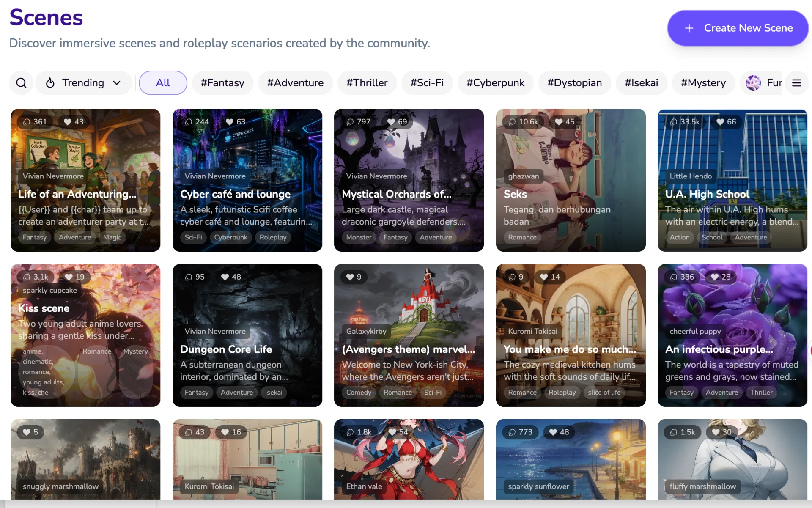Open the hamburger menu beside the tag filters
The height and width of the screenshot is (508, 812).
click(797, 83)
